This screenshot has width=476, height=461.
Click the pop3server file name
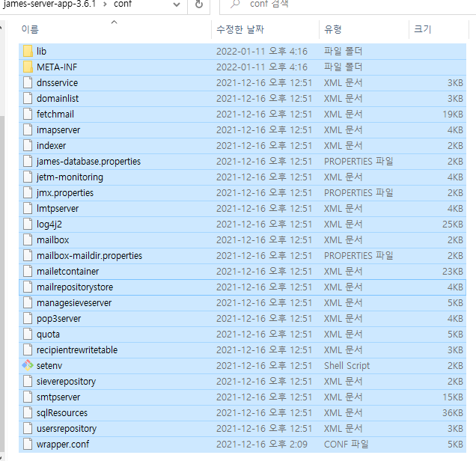coord(58,319)
